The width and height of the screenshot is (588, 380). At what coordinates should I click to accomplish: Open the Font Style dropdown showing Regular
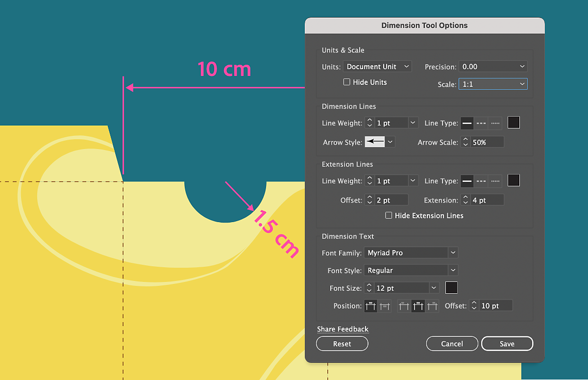coord(411,270)
